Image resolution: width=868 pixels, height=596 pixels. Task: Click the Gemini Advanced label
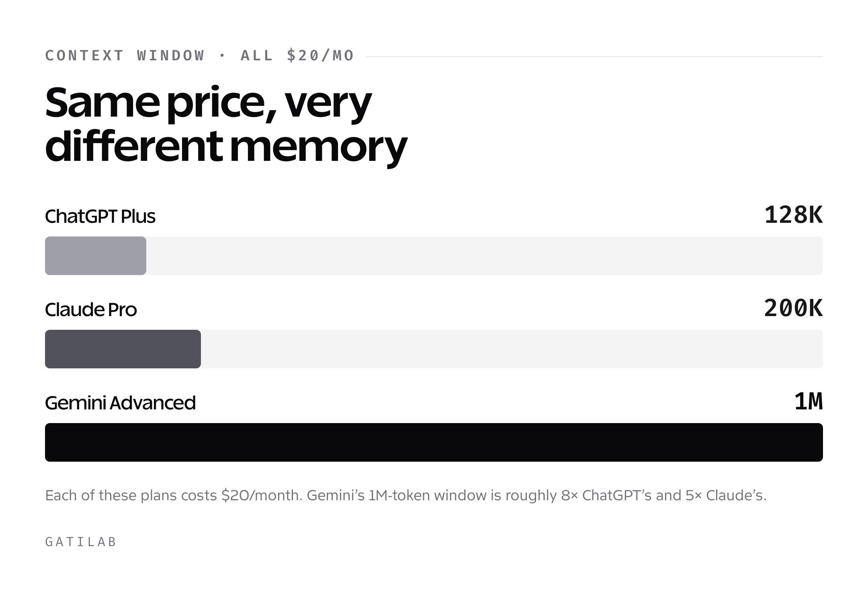(x=120, y=403)
